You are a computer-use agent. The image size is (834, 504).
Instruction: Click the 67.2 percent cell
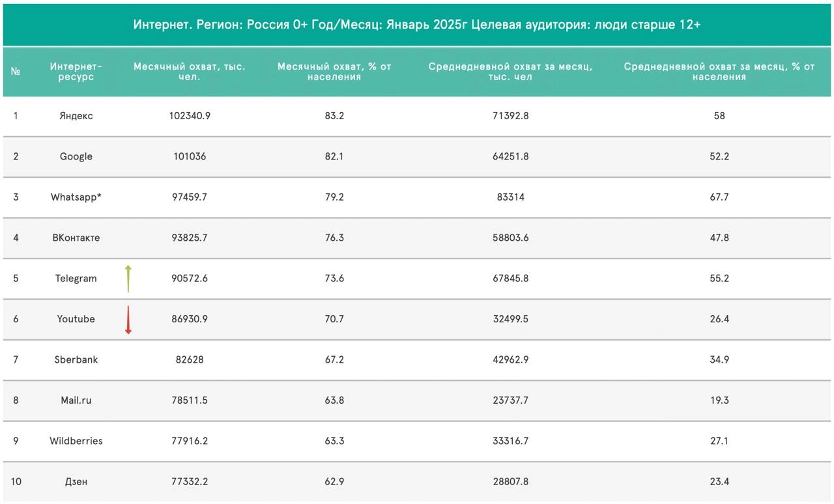pos(334,359)
